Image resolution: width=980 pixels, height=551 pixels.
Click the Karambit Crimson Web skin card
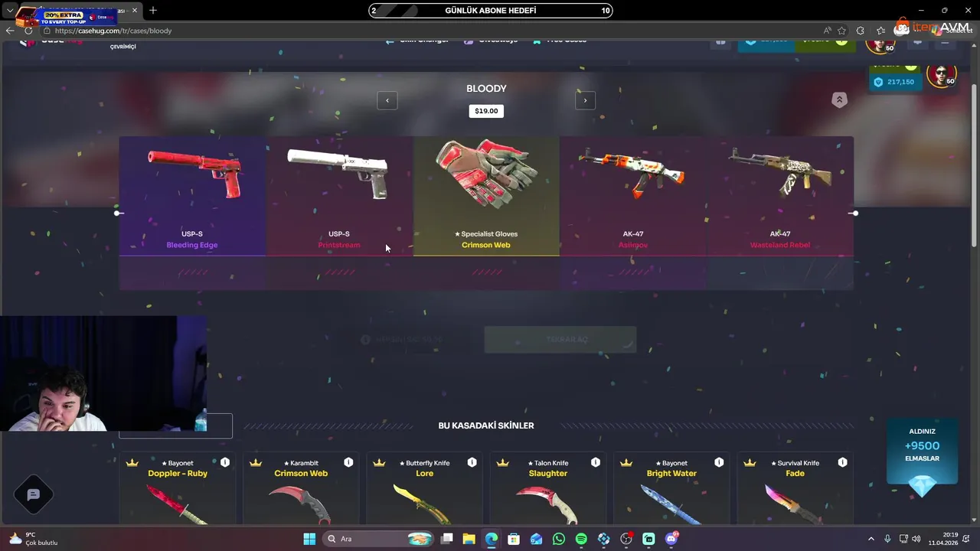pos(301,488)
